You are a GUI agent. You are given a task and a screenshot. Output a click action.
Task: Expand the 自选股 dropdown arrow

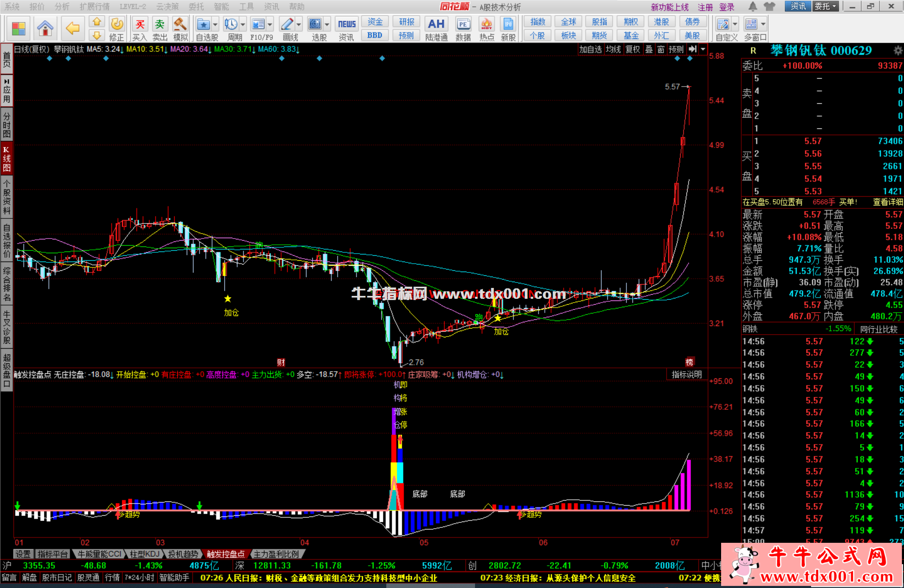click(216, 24)
